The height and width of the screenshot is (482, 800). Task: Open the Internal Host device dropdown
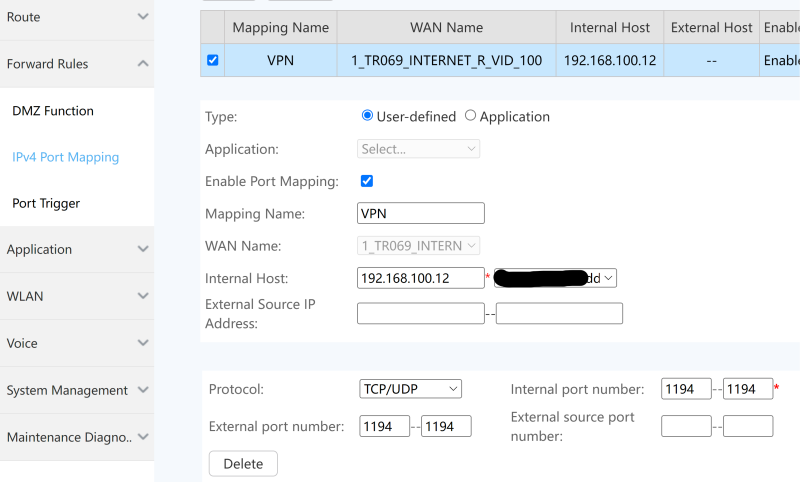pyautogui.click(x=555, y=278)
